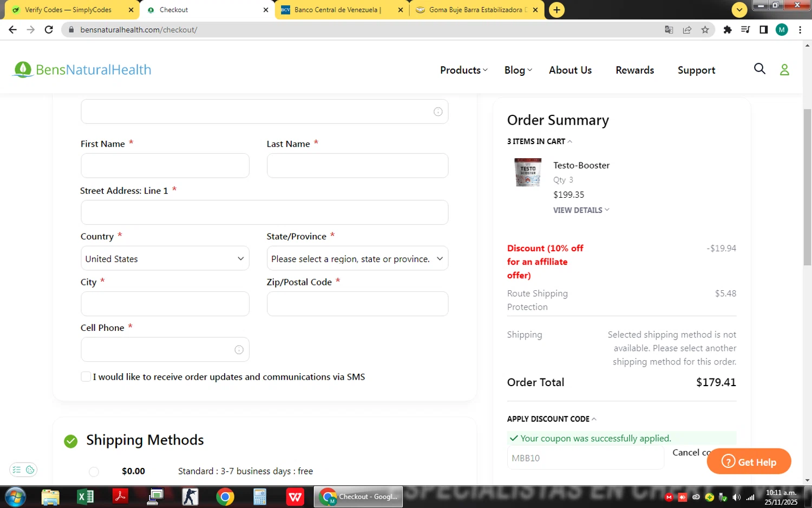Image resolution: width=812 pixels, height=508 pixels.
Task: Reload the checkout page
Action: [x=49, y=30]
